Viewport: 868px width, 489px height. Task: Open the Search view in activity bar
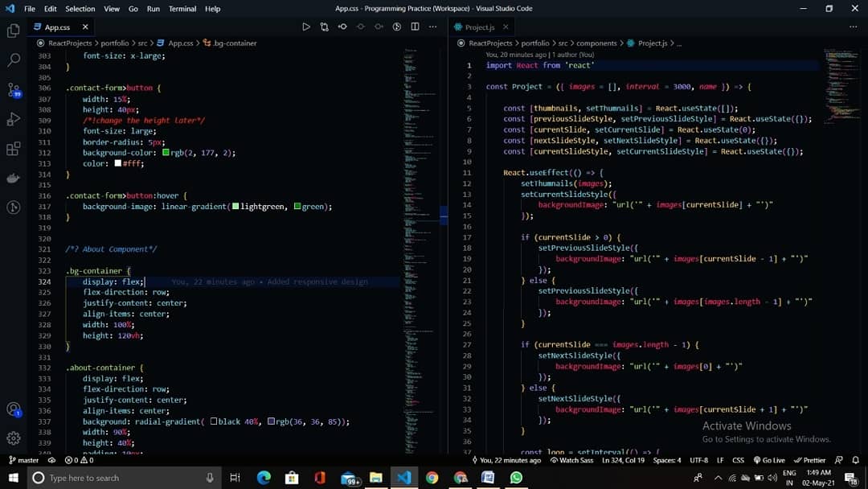14,60
